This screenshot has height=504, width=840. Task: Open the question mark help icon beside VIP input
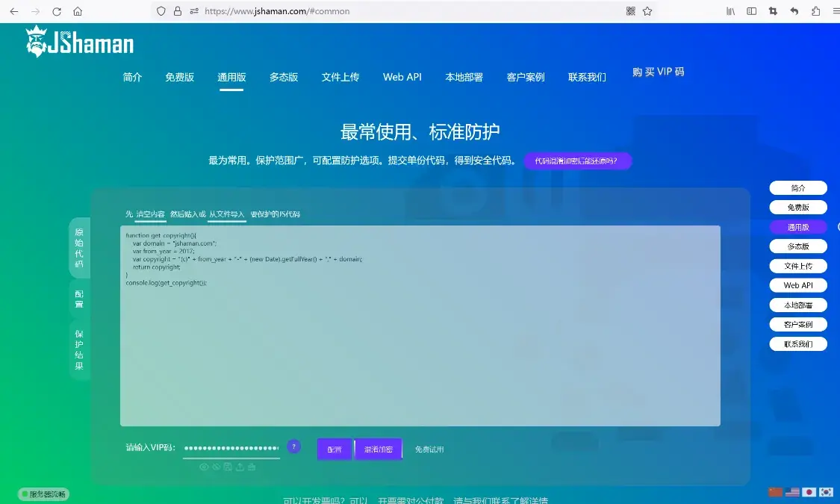pos(293,447)
